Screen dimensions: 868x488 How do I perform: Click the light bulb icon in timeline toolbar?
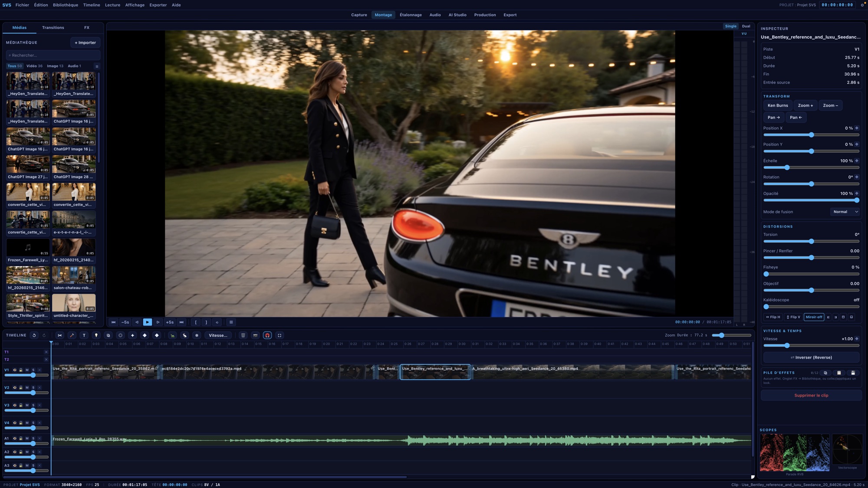click(96, 335)
